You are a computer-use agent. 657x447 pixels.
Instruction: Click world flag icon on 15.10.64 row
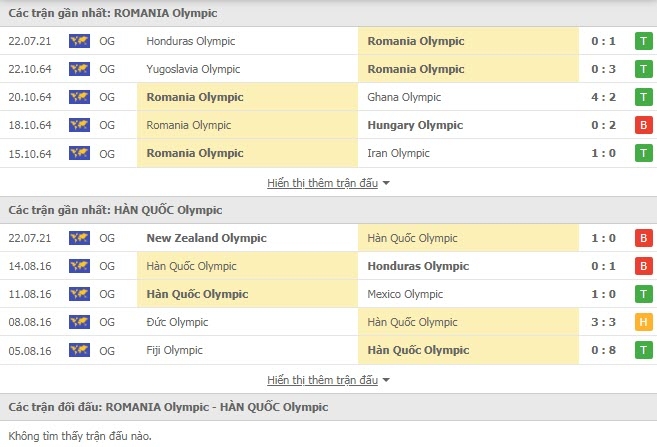pos(79,153)
